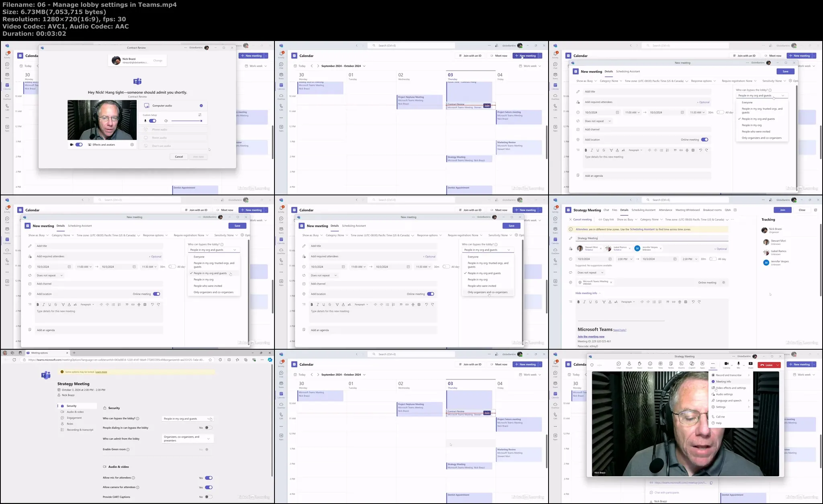This screenshot has width=823, height=504.
Task: Open Apps in the Strategy Meeting call toolbar
Action: point(702,365)
